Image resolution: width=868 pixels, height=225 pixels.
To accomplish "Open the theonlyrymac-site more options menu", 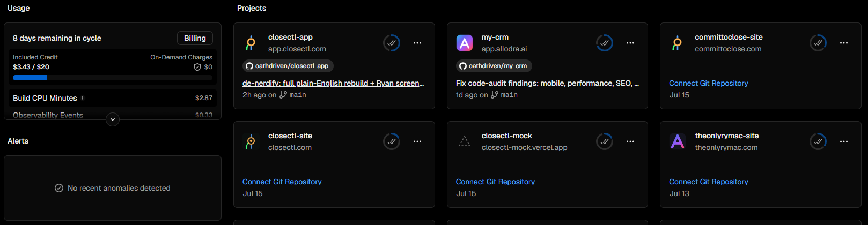I will point(844,141).
